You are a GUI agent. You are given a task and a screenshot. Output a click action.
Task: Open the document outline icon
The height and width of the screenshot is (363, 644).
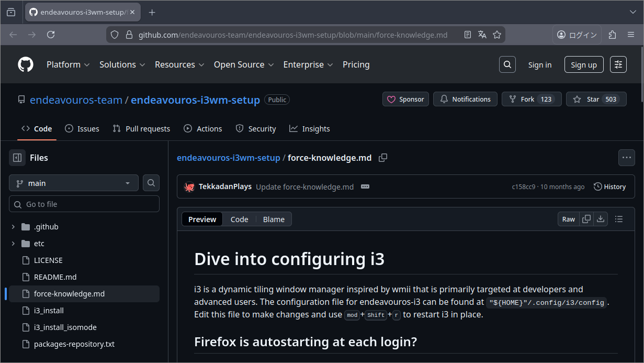click(619, 219)
